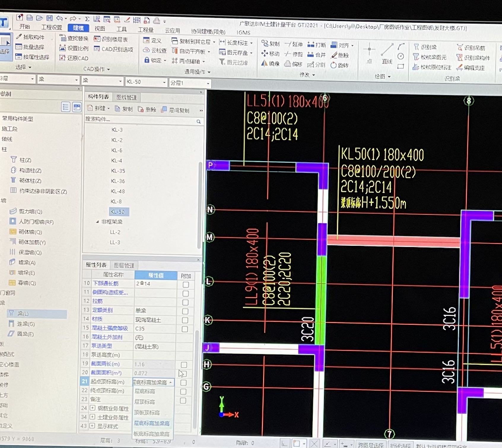Open 视图 ribbon tab

[100, 29]
